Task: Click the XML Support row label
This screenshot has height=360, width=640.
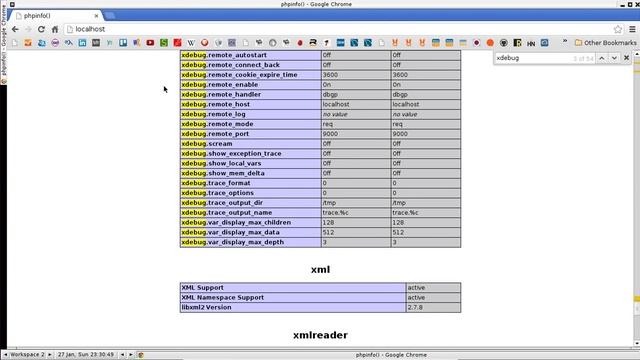Action: [202, 288]
